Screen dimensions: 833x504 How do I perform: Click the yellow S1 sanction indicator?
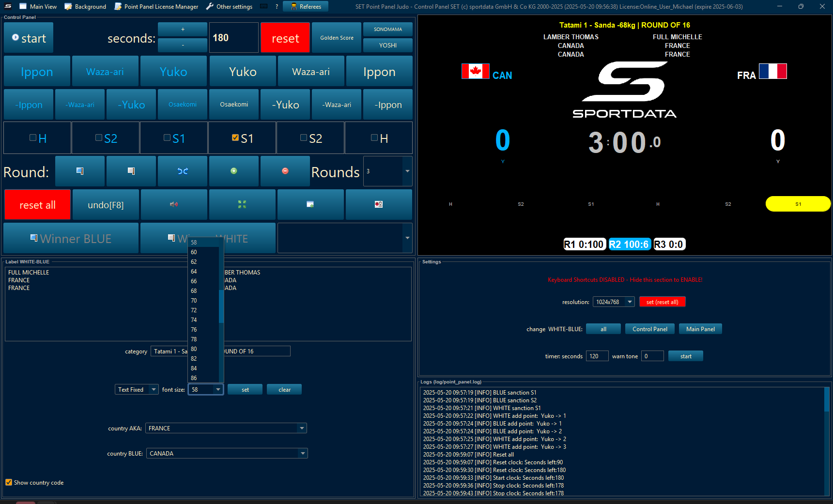pos(798,204)
